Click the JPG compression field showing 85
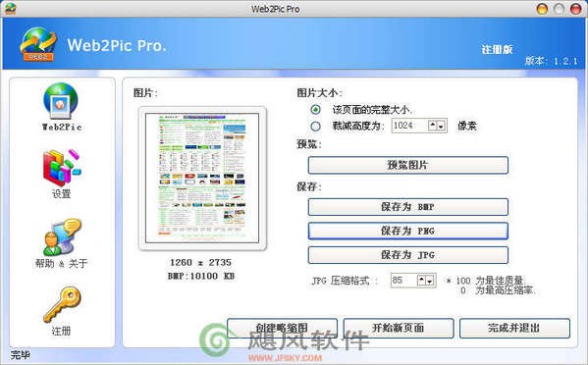This screenshot has height=365, width=588. [403, 281]
